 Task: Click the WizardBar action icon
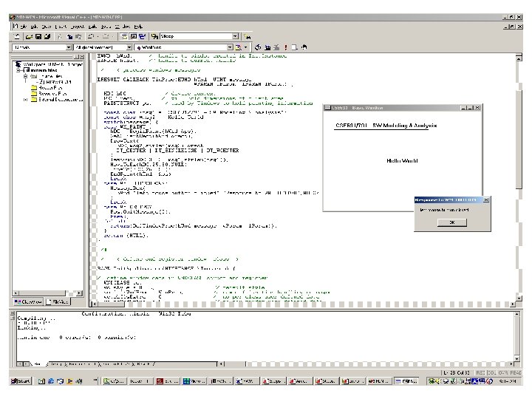(239, 47)
